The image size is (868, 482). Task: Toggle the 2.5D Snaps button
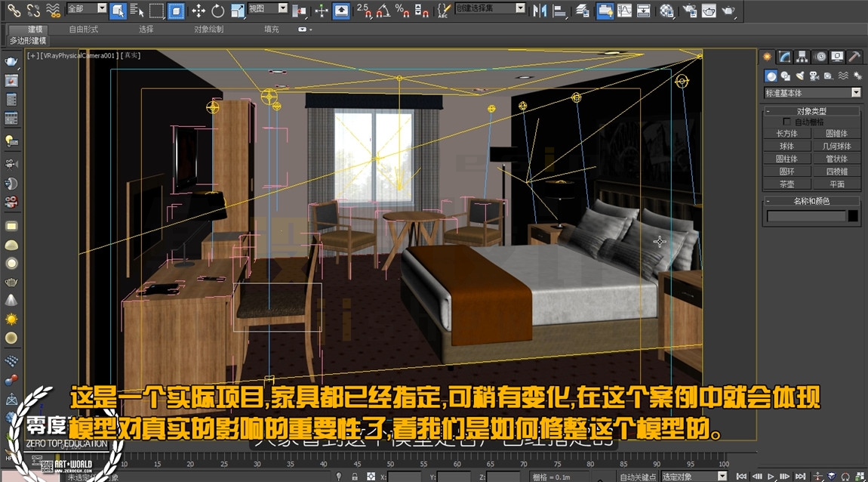tap(364, 10)
